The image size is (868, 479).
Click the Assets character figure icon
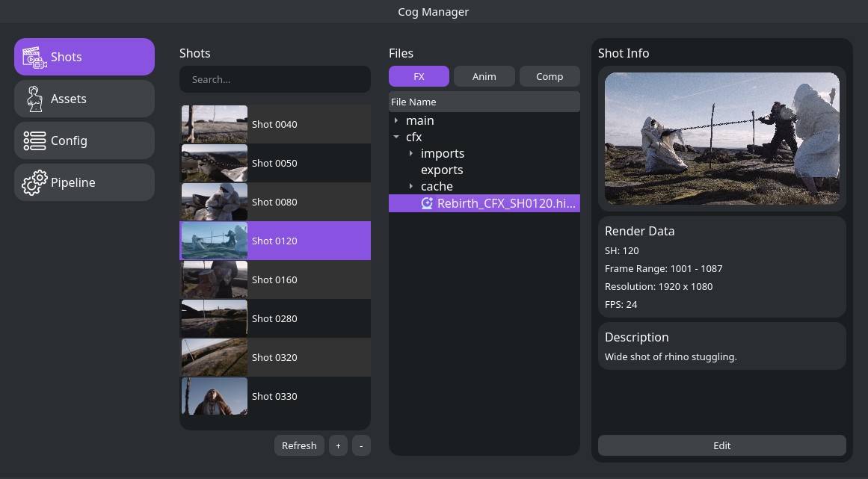(x=34, y=99)
